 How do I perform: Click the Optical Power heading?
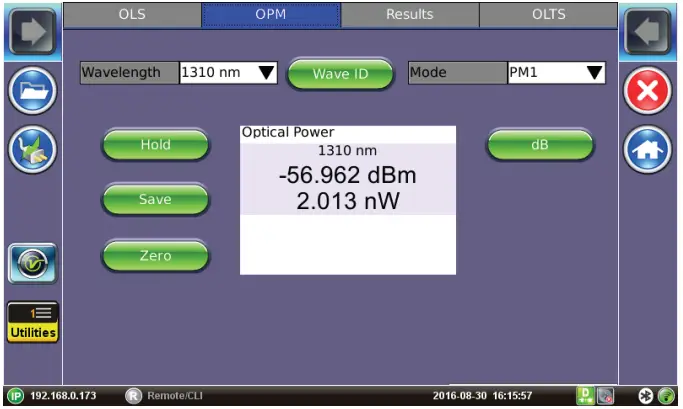pyautogui.click(x=288, y=132)
